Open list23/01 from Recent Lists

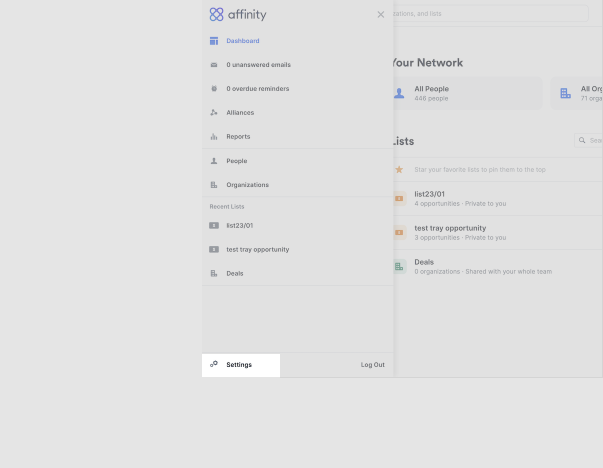click(x=239, y=226)
